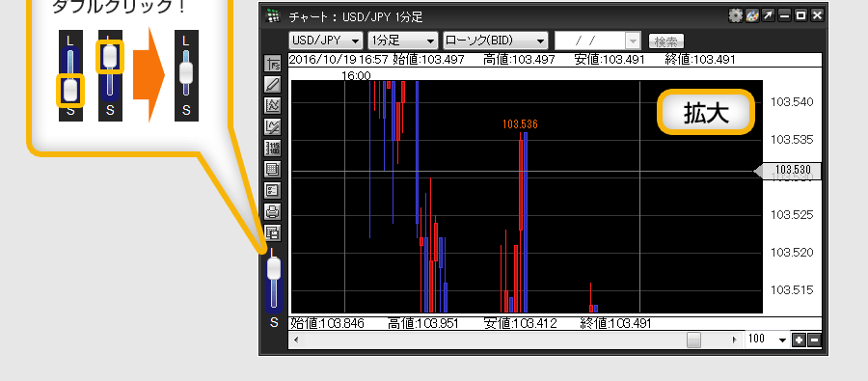868x381 pixels.
Task: Click into the date input field
Action: (x=590, y=41)
